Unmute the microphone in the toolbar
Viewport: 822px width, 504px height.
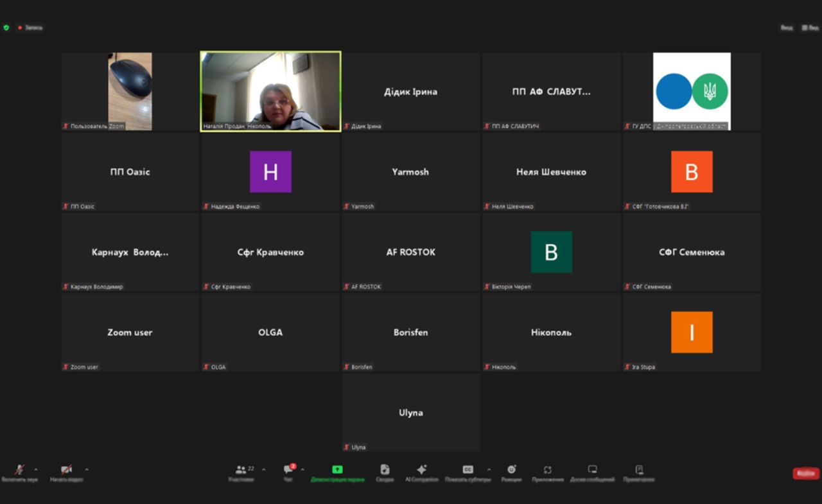tap(19, 470)
